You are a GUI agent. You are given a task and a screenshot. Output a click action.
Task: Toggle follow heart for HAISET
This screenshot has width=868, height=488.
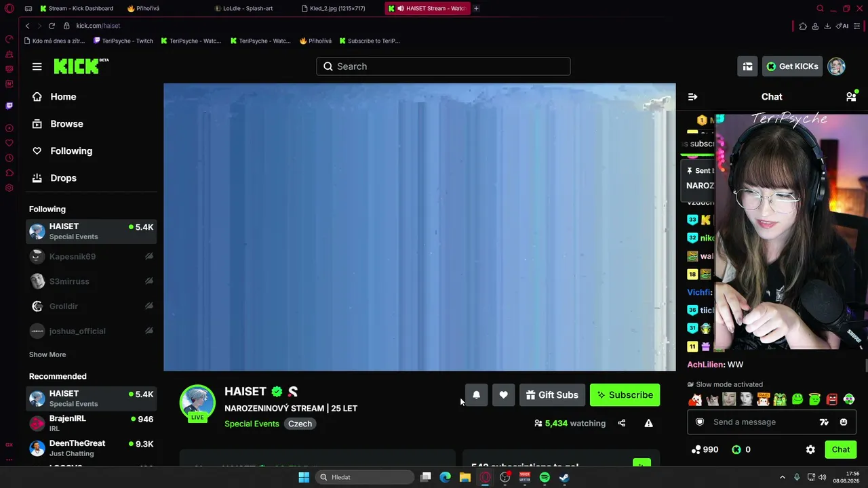503,395
